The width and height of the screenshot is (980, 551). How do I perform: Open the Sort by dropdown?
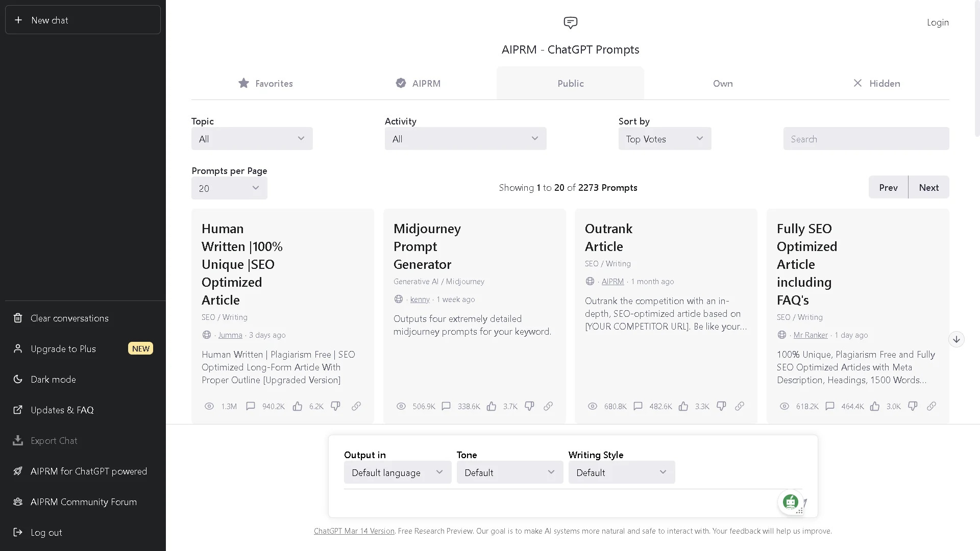pyautogui.click(x=665, y=139)
